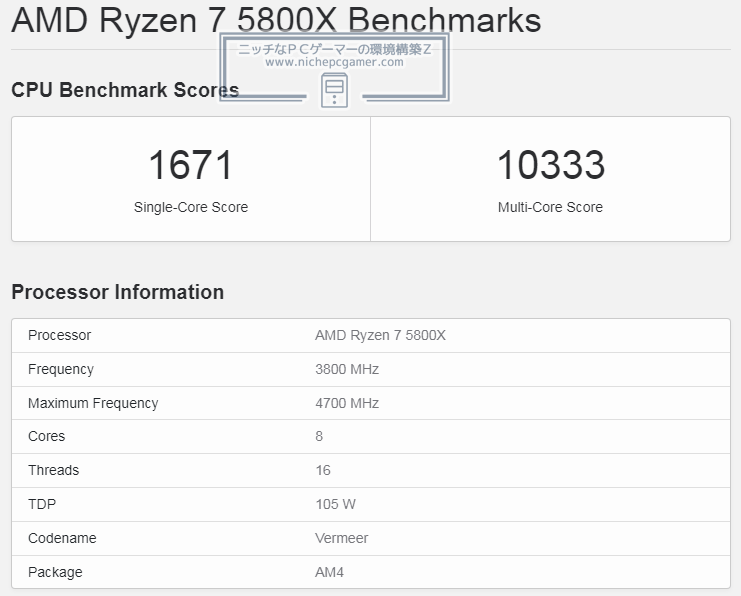Click the AM4 package value
The width and height of the screenshot is (741, 596).
pyautogui.click(x=329, y=572)
